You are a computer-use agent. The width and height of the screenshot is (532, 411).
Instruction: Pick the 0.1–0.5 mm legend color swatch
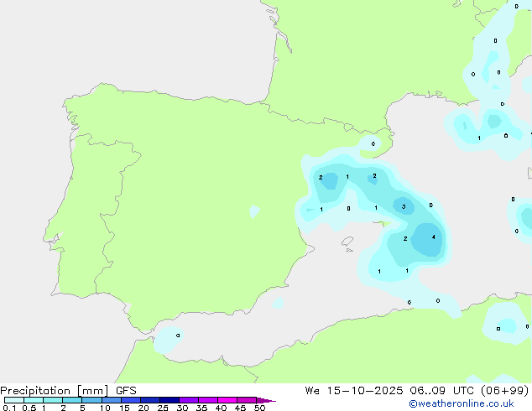(14, 400)
